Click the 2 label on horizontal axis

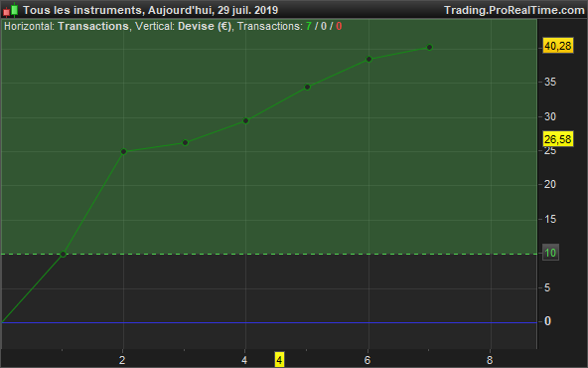(122, 360)
